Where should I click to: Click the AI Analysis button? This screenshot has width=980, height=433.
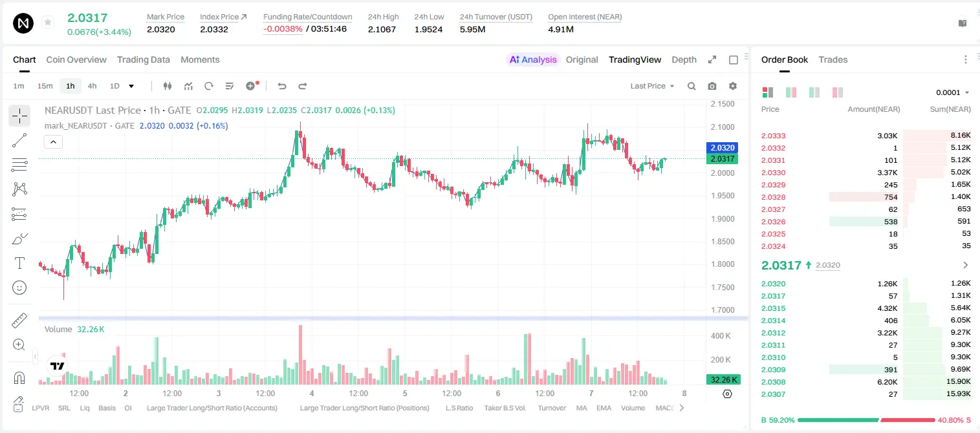[x=532, y=59]
